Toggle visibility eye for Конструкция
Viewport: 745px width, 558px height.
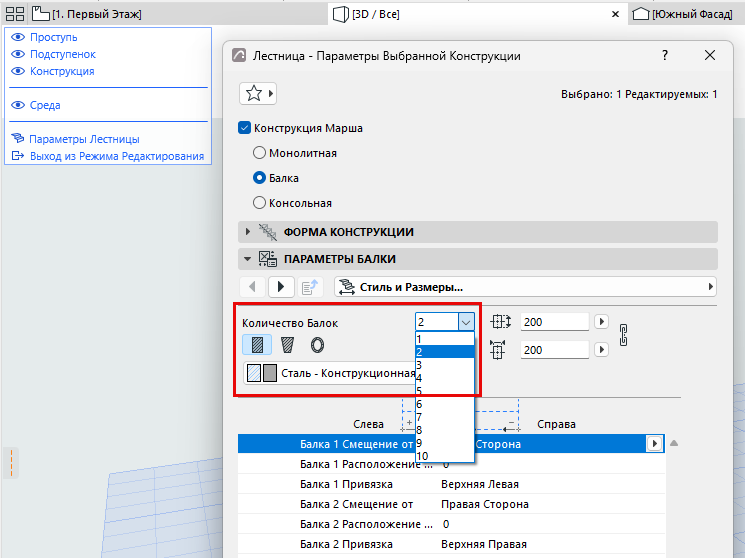tap(18, 71)
